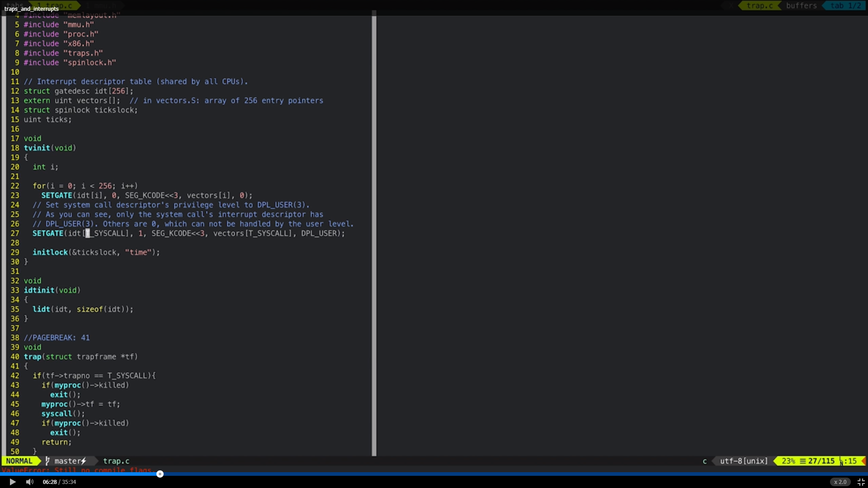Select the trap.c buffer at top right
Viewport: 868px width, 488px height.
[x=759, y=6]
